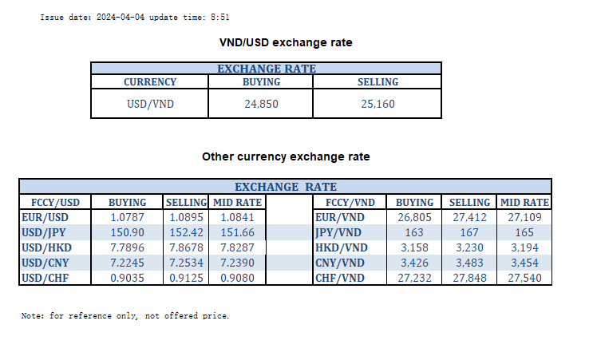Click the CNY/VND mid rate 3,454
This screenshot has height=364, width=593.
pyautogui.click(x=524, y=263)
